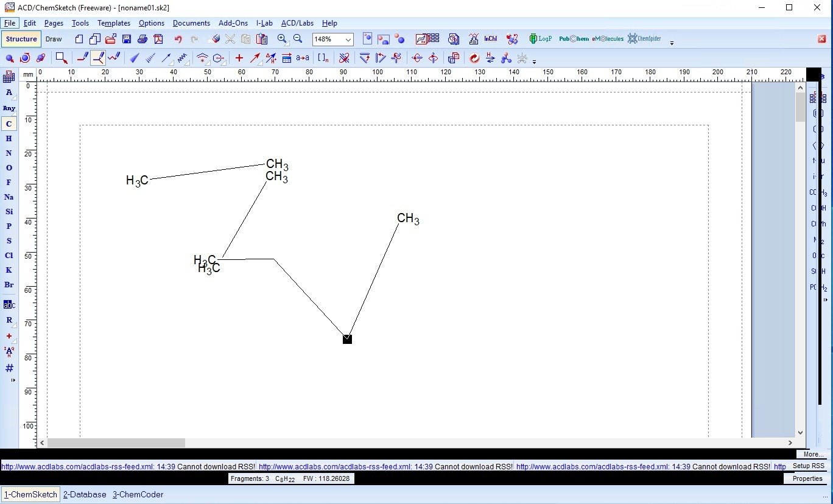The width and height of the screenshot is (833, 504).
Task: Click the Setup RSS button
Action: [809, 466]
